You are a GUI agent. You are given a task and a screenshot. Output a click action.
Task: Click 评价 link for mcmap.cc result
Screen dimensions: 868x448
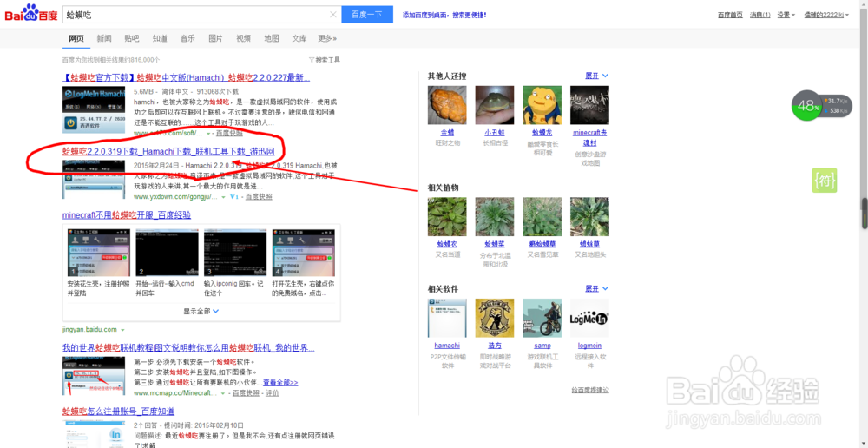click(x=273, y=393)
